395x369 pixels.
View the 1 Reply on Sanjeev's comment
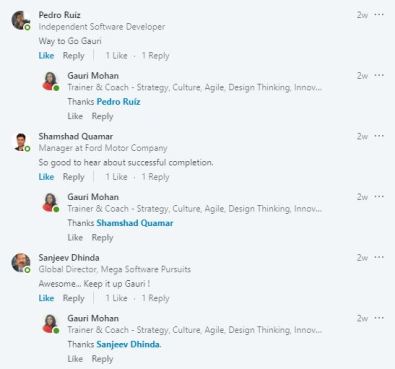[155, 298]
